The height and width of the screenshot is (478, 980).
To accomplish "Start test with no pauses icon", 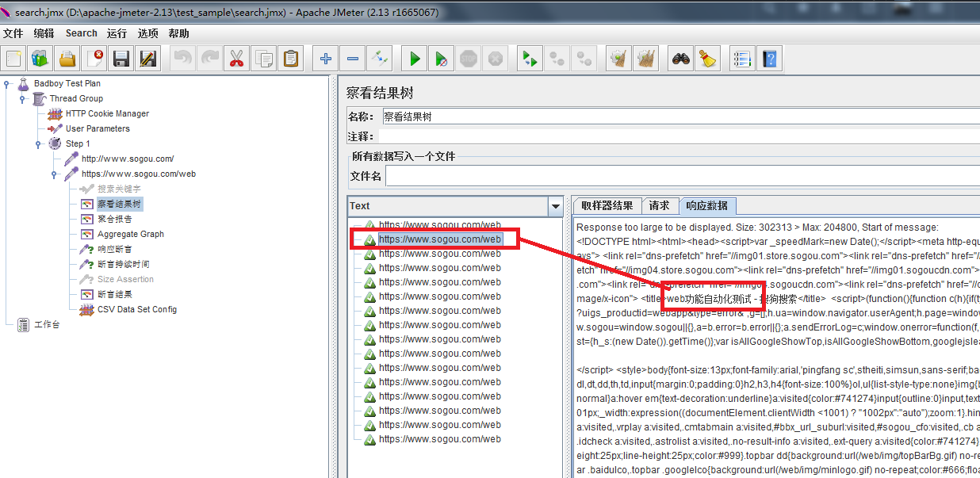I will tap(442, 59).
